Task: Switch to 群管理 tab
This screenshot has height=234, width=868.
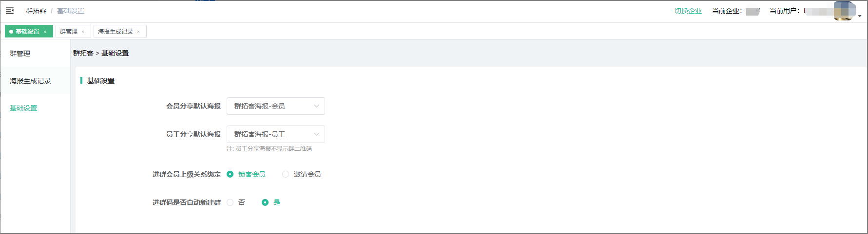Action: pyautogui.click(x=69, y=32)
